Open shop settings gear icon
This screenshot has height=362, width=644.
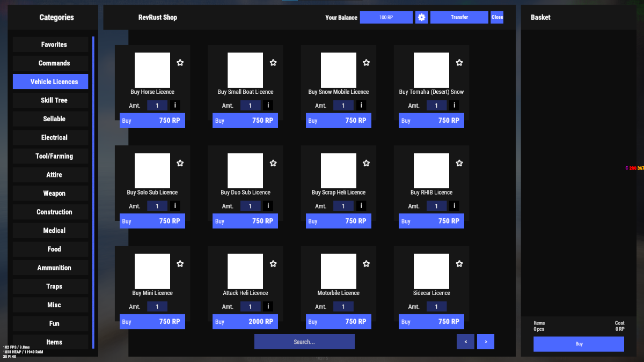(421, 17)
